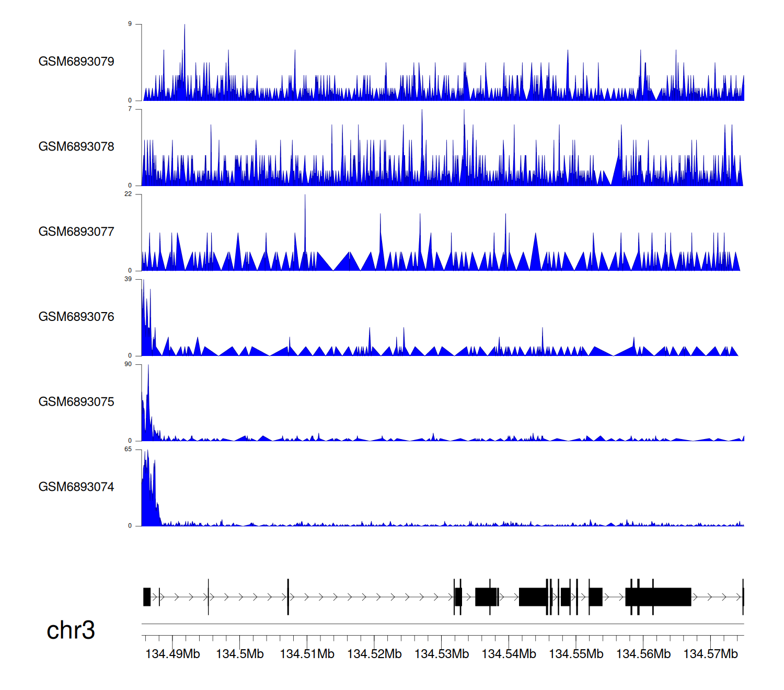Select the GSM6893074 track name
The width and height of the screenshot is (784, 690).
pyautogui.click(x=76, y=487)
